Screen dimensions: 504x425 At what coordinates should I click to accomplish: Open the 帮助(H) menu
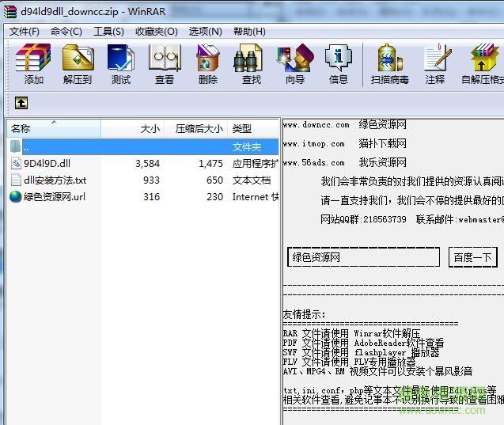[249, 32]
